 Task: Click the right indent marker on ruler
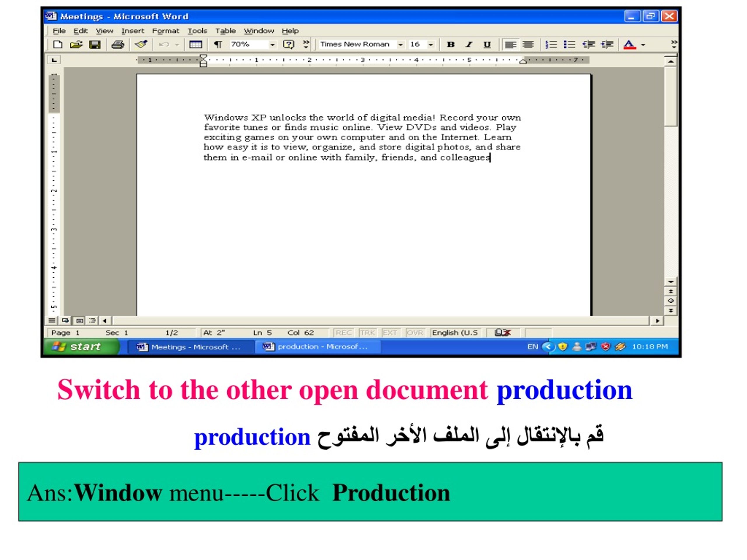point(523,61)
